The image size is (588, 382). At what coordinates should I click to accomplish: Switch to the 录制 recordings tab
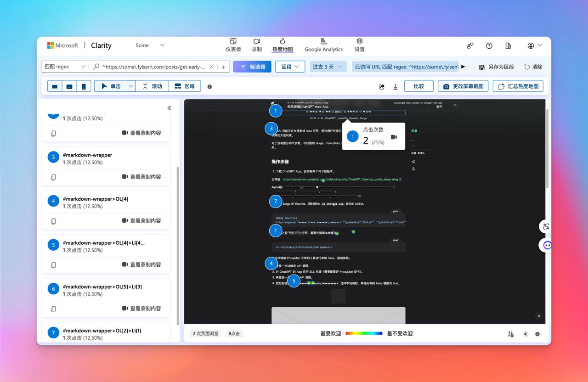pos(257,45)
